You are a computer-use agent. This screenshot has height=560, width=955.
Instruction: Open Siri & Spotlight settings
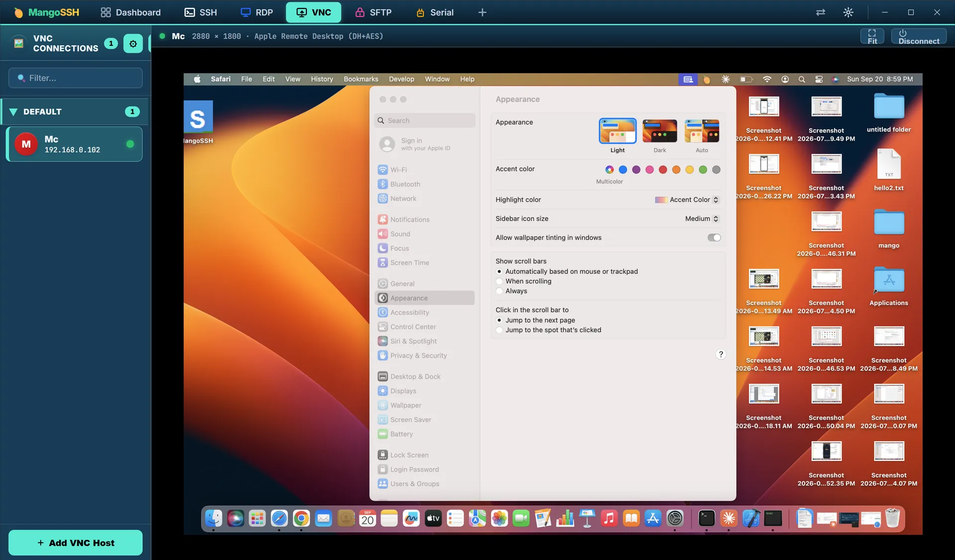[425, 341]
